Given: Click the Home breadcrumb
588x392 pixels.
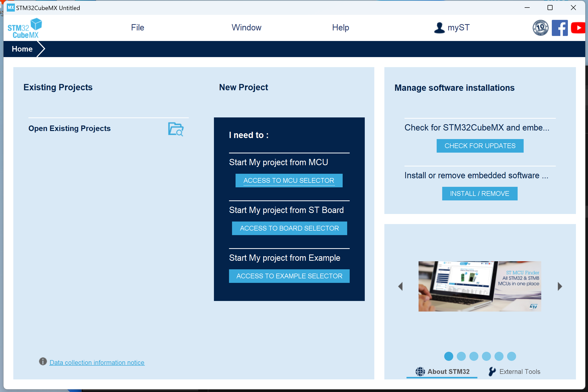Looking at the screenshot, I should tap(22, 49).
